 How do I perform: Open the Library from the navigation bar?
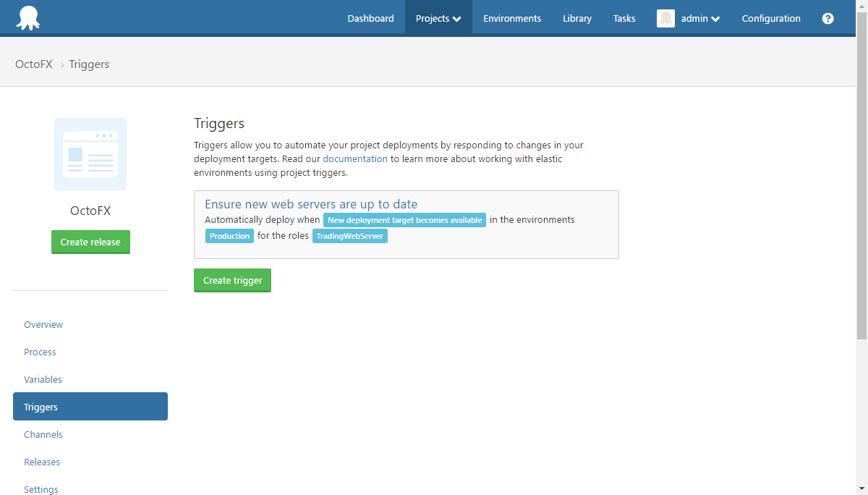point(576,18)
